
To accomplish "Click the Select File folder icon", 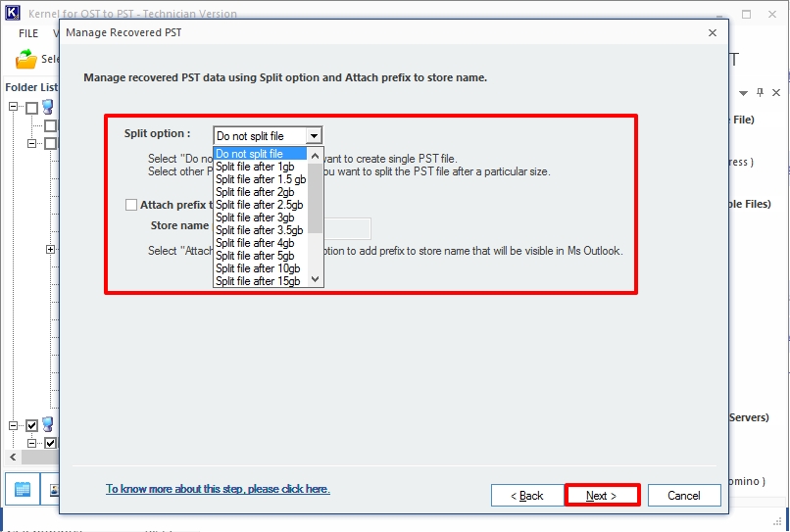I will click(26, 60).
